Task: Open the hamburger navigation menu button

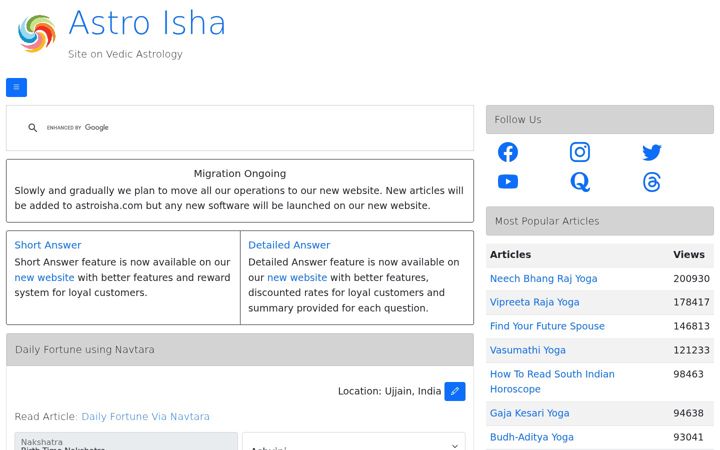Action: pyautogui.click(x=17, y=87)
